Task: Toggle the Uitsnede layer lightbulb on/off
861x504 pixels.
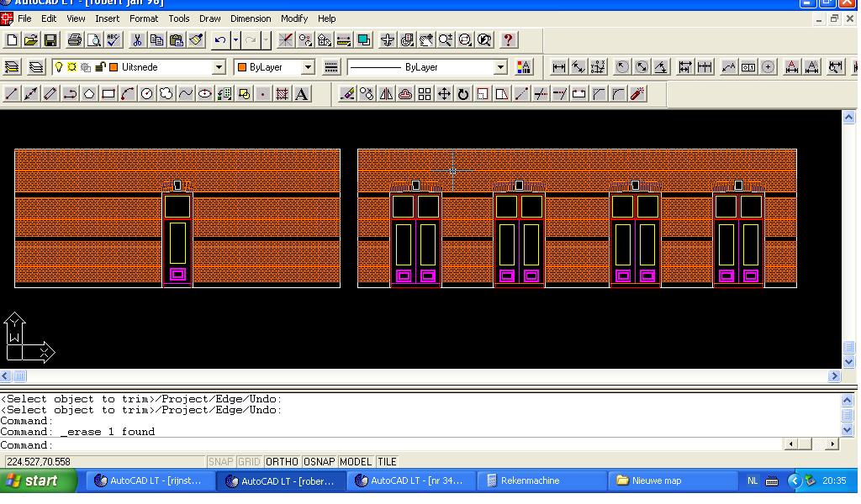Action: click(x=59, y=67)
